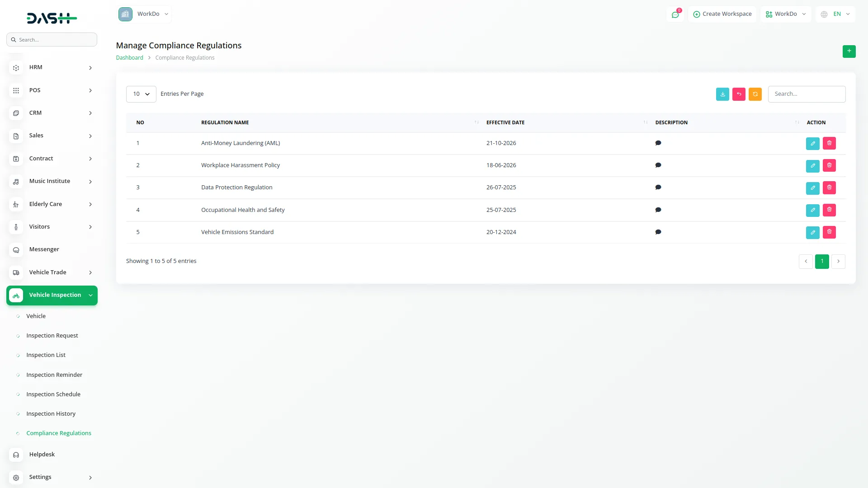Open the Messenger sidebar item
Screen dimensions: 868x488
pyautogui.click(x=44, y=249)
